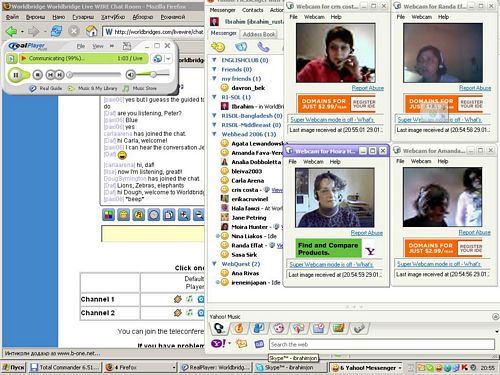Open the emoticon picker in chat toolbar
Viewport: 500px width, 375px height.
[123, 215]
